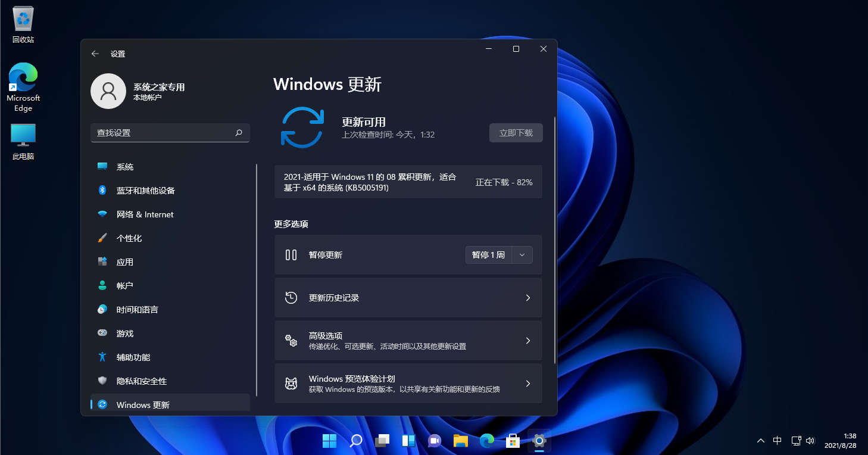Image resolution: width=868 pixels, height=455 pixels.
Task: Click the 立即下载 button
Action: (x=516, y=133)
